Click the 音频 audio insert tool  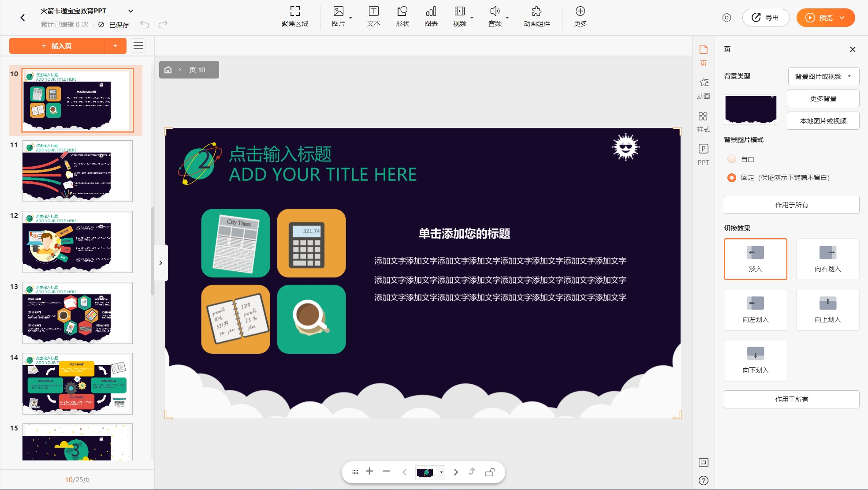click(495, 17)
